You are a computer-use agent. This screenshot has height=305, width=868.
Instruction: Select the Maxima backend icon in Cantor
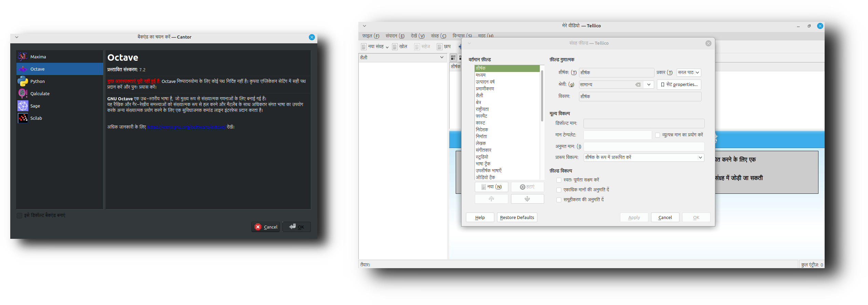click(23, 57)
